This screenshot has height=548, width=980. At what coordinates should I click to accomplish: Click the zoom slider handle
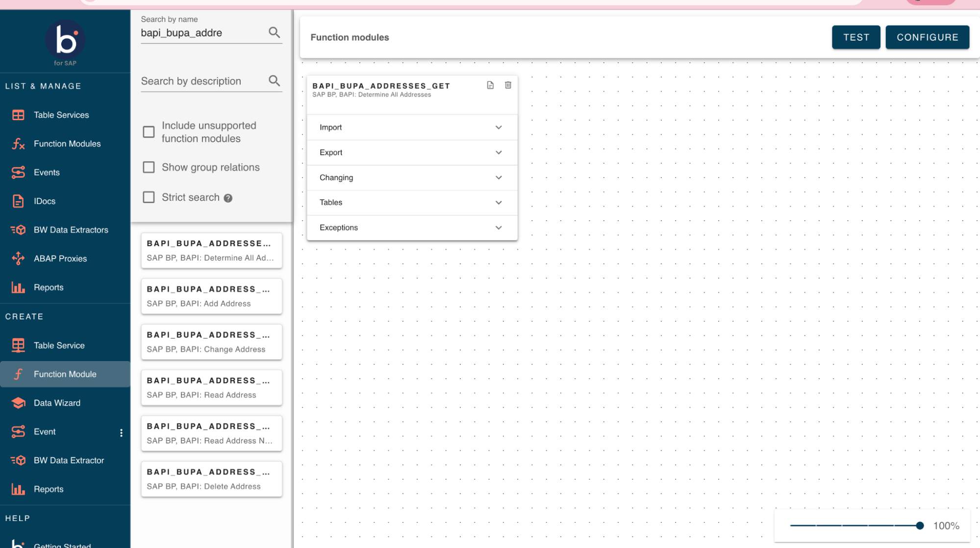[920, 525]
